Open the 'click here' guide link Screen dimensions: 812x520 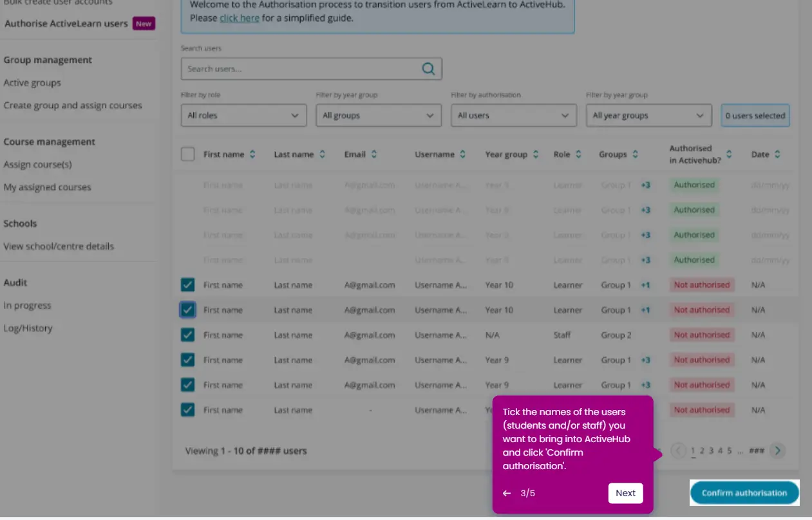(x=240, y=18)
